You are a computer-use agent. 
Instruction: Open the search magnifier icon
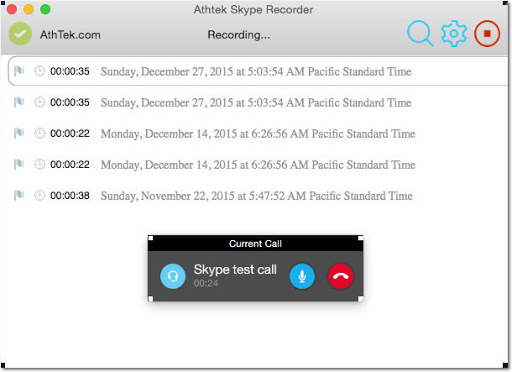click(x=420, y=33)
